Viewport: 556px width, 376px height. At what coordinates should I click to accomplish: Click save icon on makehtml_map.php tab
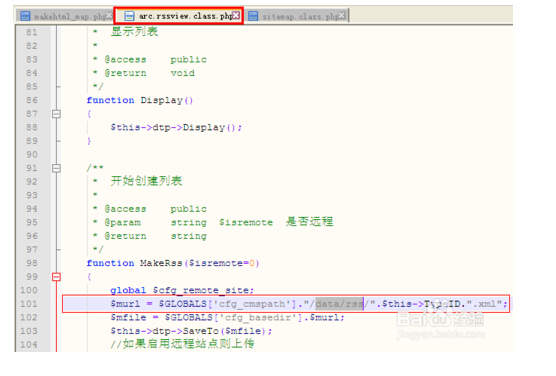tap(25, 16)
